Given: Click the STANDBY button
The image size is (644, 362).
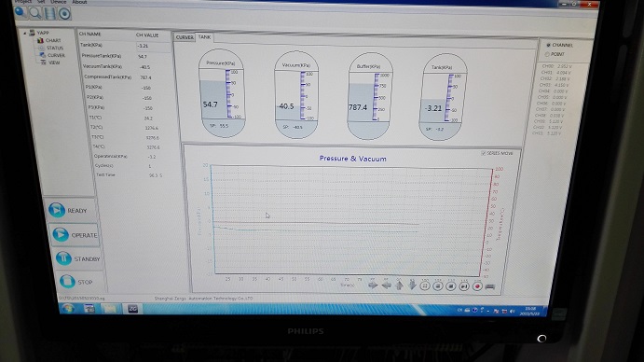Looking at the screenshot, I should pos(77,258).
